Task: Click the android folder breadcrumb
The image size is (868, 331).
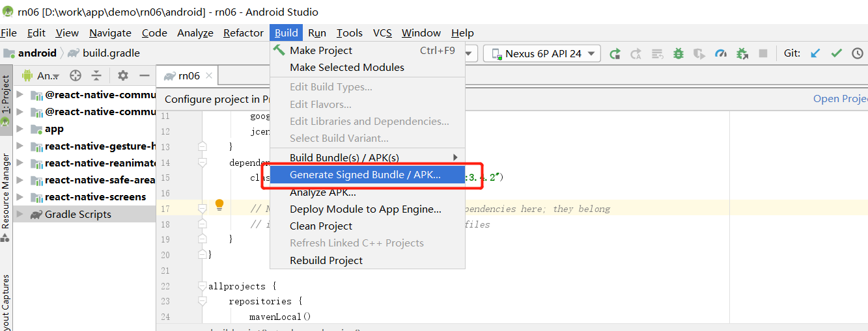Action: pyautogui.click(x=30, y=53)
